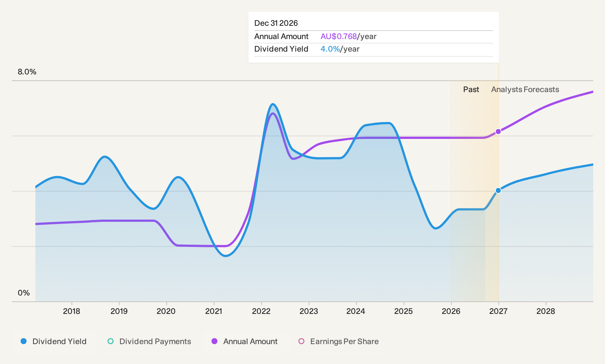Click the 2022 x-axis year label

point(261,311)
